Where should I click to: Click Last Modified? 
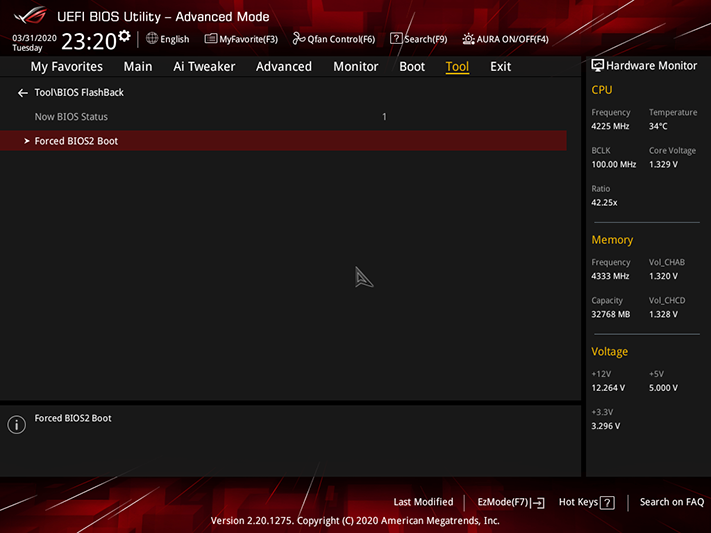(423, 502)
